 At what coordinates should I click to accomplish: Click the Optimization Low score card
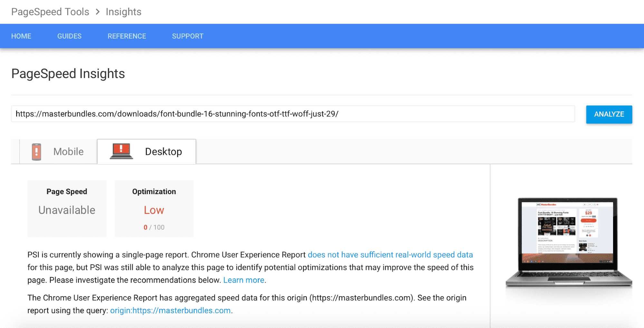pyautogui.click(x=154, y=209)
